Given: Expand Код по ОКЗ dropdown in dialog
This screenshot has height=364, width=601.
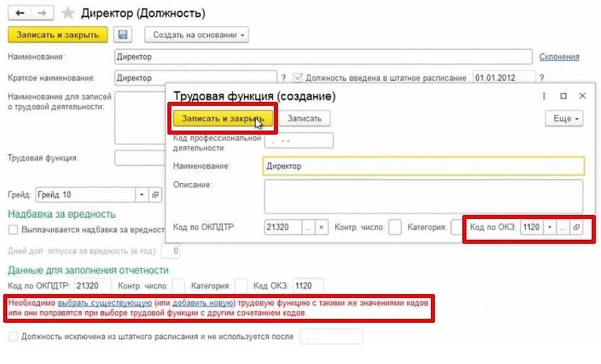Looking at the screenshot, I should tap(549, 227).
